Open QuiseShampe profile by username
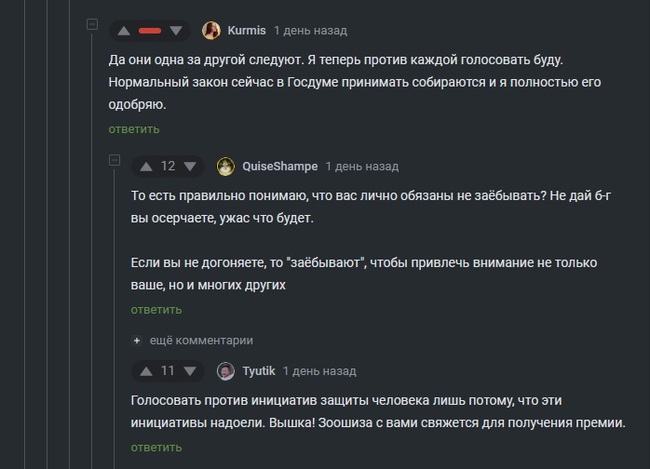The width and height of the screenshot is (650, 469). (279, 166)
